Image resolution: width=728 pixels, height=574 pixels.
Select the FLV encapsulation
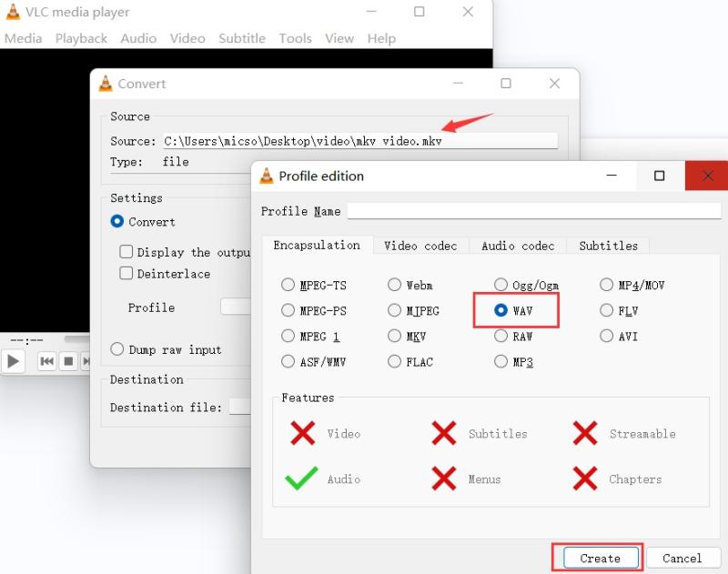tap(606, 310)
